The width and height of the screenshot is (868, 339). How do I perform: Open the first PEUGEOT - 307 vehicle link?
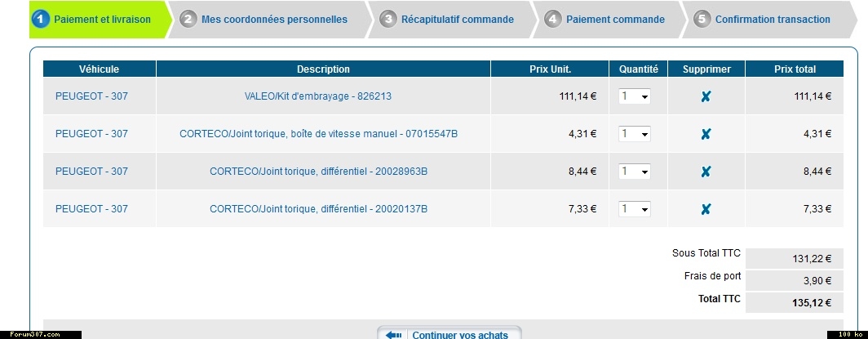pos(91,96)
